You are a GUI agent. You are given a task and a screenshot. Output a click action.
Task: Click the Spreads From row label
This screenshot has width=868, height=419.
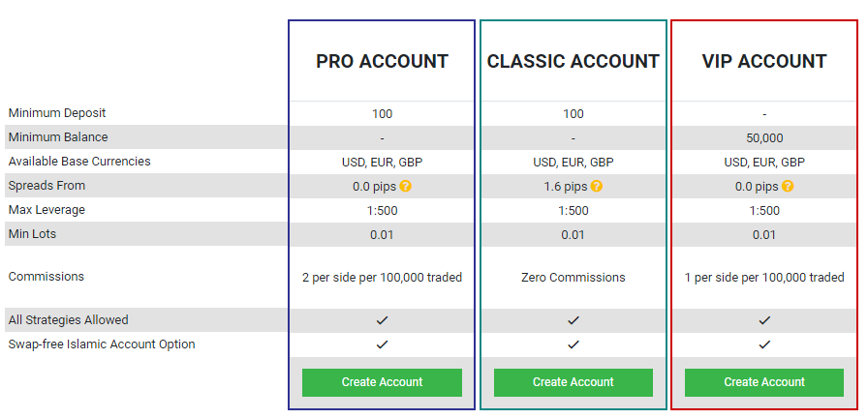tap(46, 186)
